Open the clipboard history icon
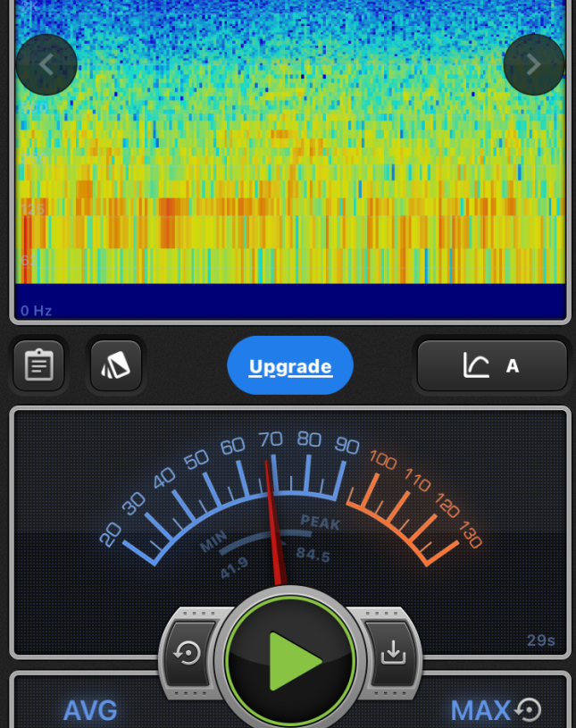This screenshot has height=728, width=576. click(x=39, y=365)
